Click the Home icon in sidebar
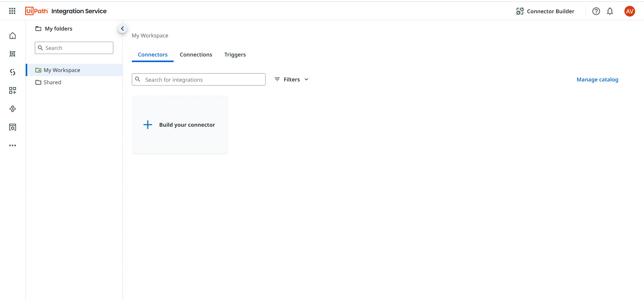The width and height of the screenshot is (644, 300). click(x=12, y=36)
